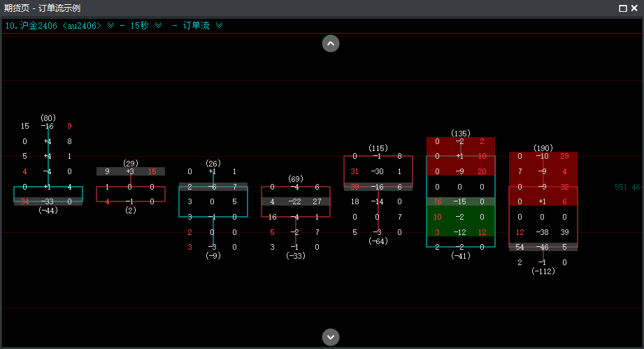
Task: Maximize the 订单流示例 window
Action: 623,8
